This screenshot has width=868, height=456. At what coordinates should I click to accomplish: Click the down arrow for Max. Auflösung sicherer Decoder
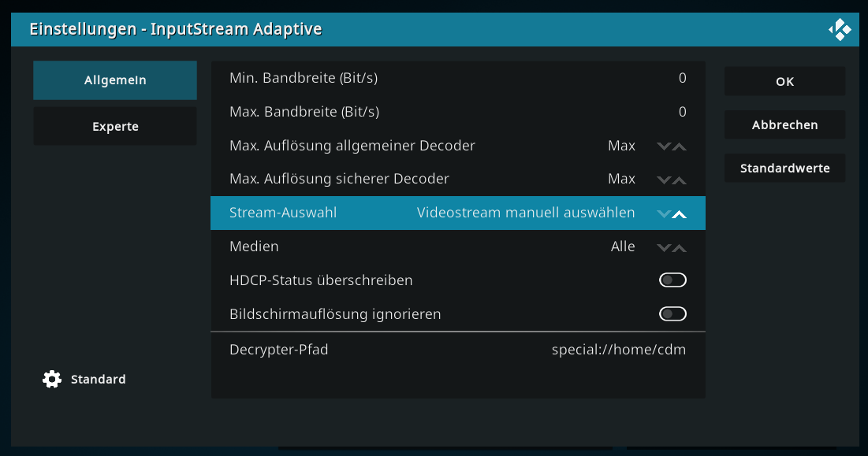coord(664,180)
